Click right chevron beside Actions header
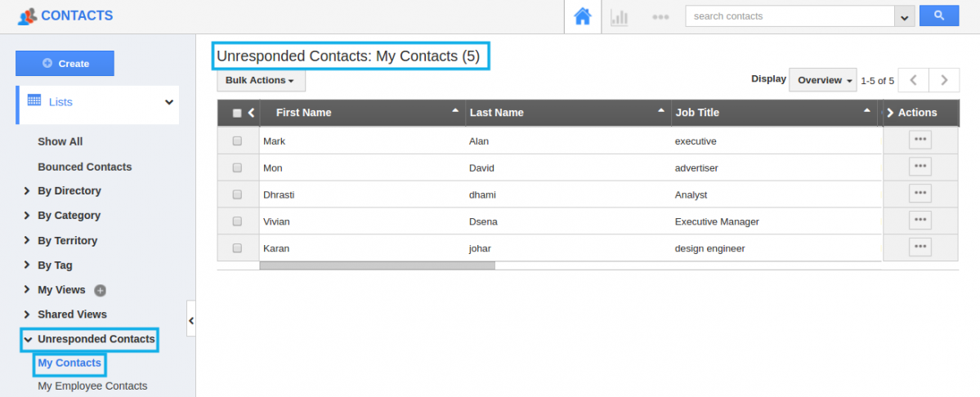The width and height of the screenshot is (980, 397). [x=890, y=113]
